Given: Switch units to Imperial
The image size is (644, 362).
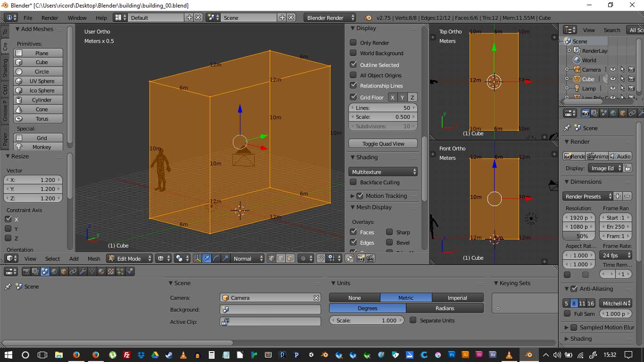Looking at the screenshot, I should [x=457, y=298].
